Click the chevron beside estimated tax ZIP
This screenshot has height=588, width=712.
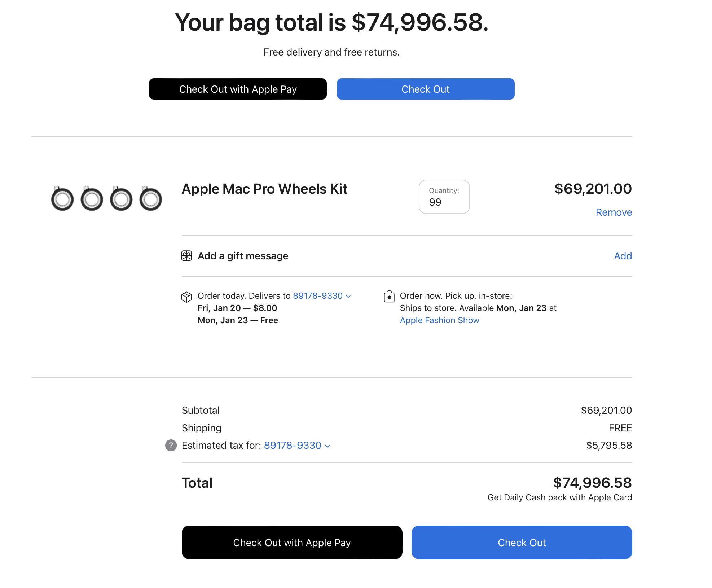tap(328, 446)
